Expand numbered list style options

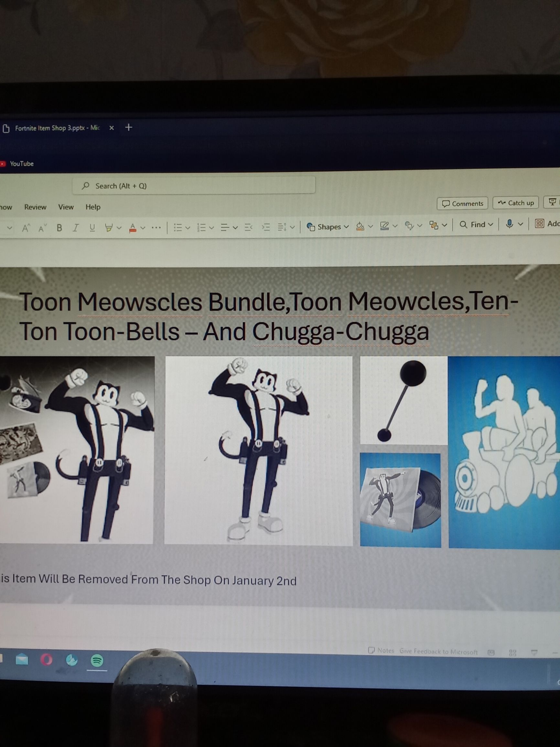(x=212, y=228)
